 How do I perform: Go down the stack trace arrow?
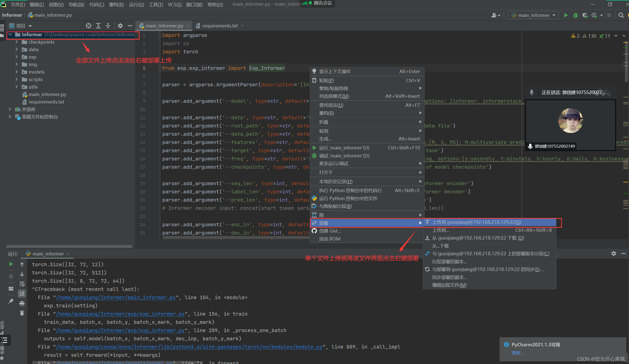(x=22, y=274)
